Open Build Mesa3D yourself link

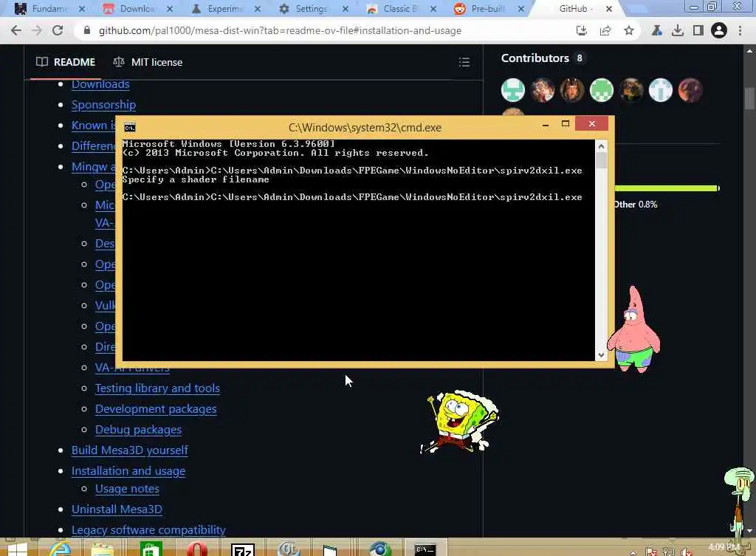point(130,450)
